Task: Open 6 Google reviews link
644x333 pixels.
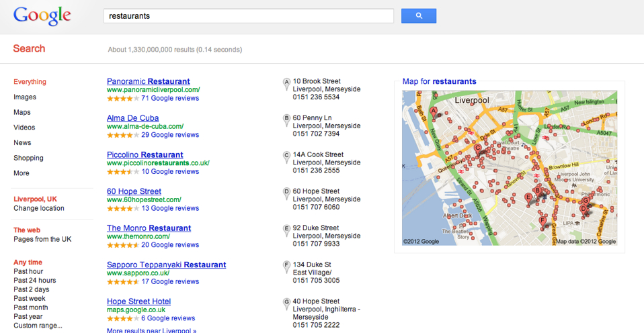Action: tap(168, 318)
